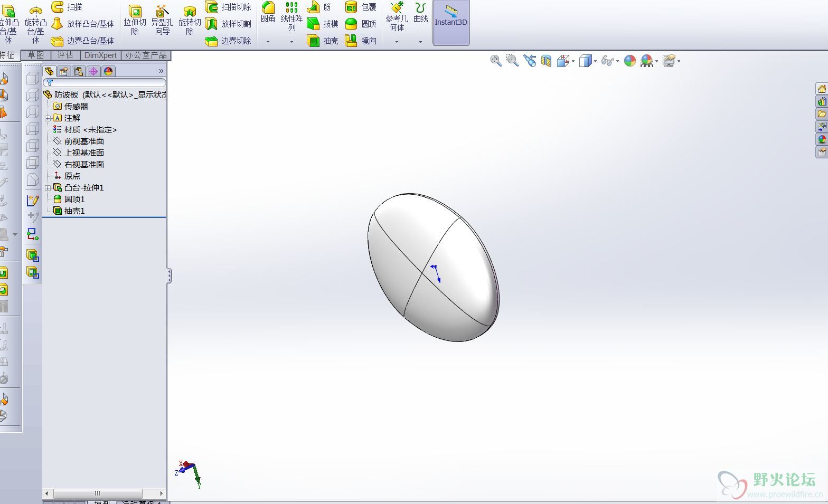The height and width of the screenshot is (504, 828).
Task: Expand the 线性阵列 pattern dropdown arrow
Action: (291, 42)
